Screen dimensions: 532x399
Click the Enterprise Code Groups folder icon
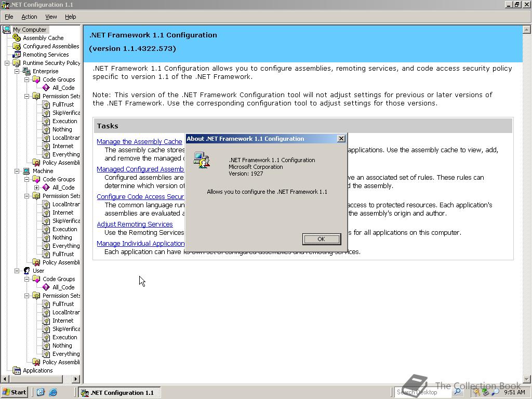(36, 79)
